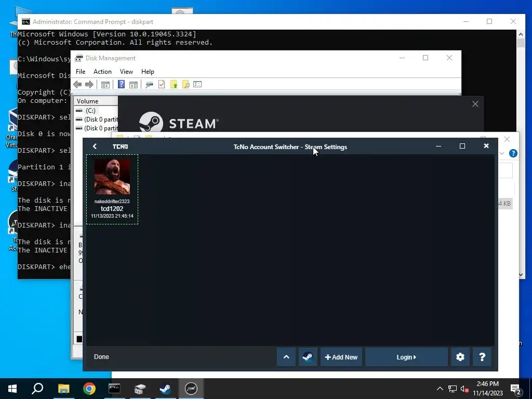
Task: Toggle Show/Hide Console Tree toolbar icon
Action: tap(105, 85)
